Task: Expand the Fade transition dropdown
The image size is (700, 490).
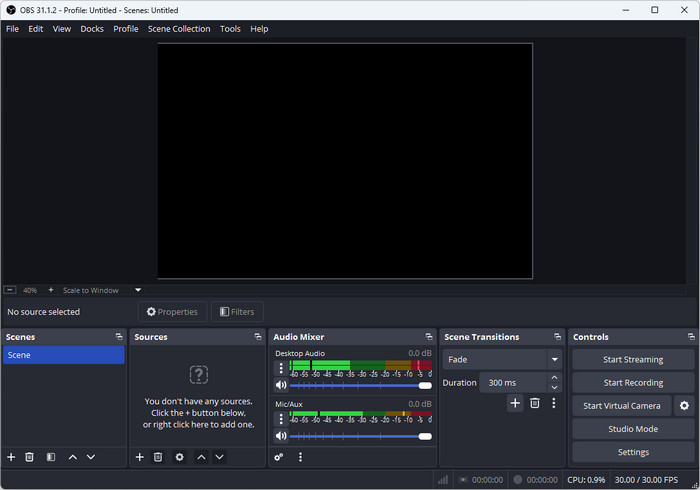Action: [x=554, y=359]
